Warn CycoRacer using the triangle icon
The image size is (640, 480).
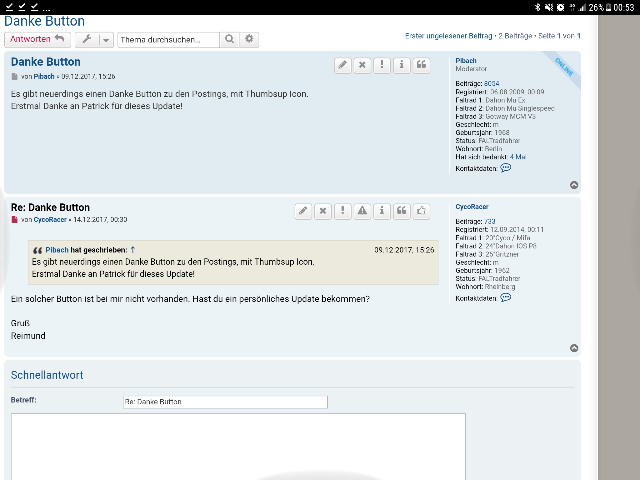pos(362,211)
